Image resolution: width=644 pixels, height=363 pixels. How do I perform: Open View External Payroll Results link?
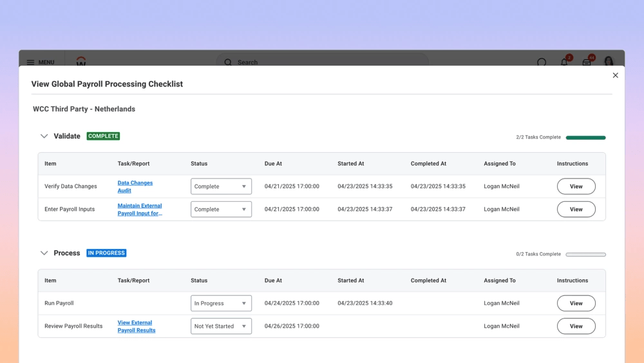[x=137, y=326]
